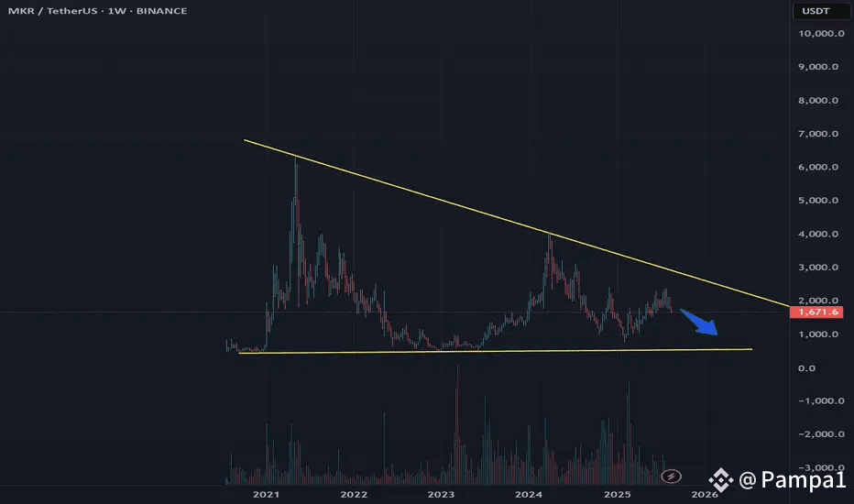Click the 9,000.0 price axis label
854x504 pixels.
(818, 67)
